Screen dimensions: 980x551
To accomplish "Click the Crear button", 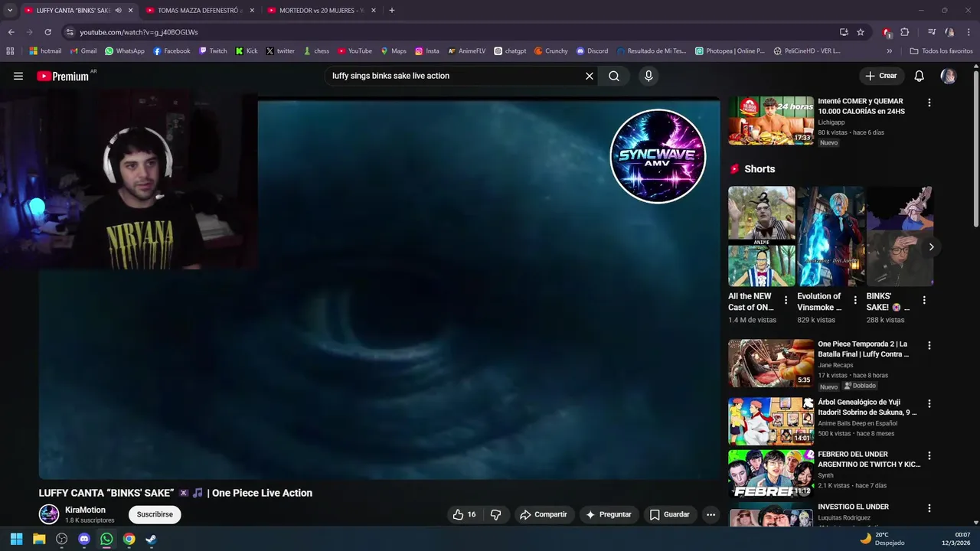I will 880,76.
